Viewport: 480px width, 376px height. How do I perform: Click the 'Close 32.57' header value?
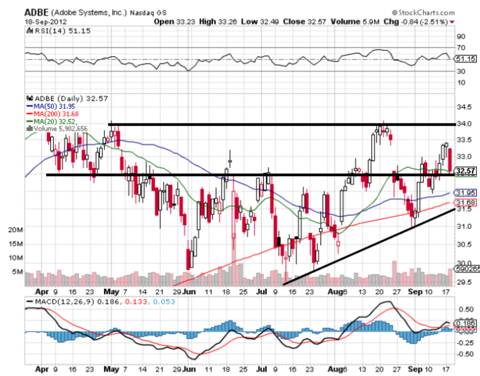pos(304,22)
